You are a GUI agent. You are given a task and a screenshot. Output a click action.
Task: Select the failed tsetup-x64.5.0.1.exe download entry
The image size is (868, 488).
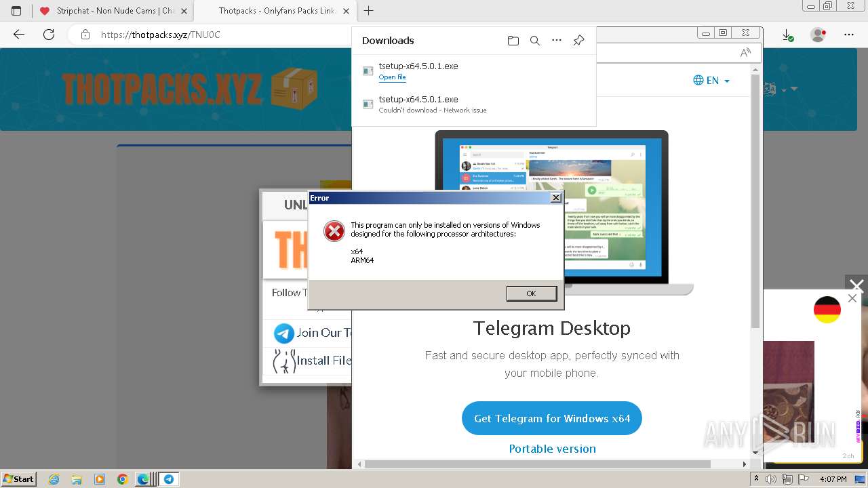click(x=473, y=104)
